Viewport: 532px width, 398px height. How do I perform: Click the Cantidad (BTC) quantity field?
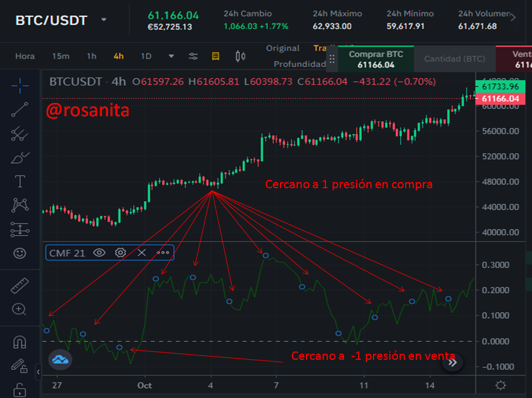(x=454, y=59)
